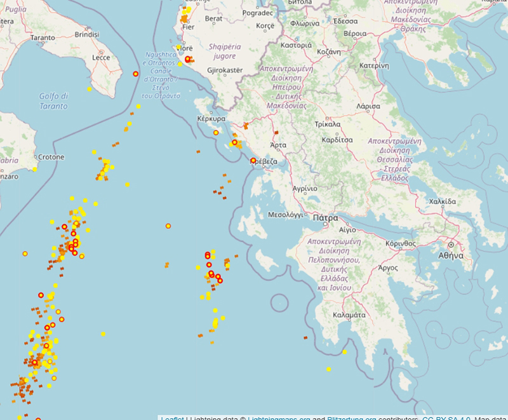This screenshot has width=508, height=420.
Task: Click the Καστοριά town label
Action: pos(296,45)
